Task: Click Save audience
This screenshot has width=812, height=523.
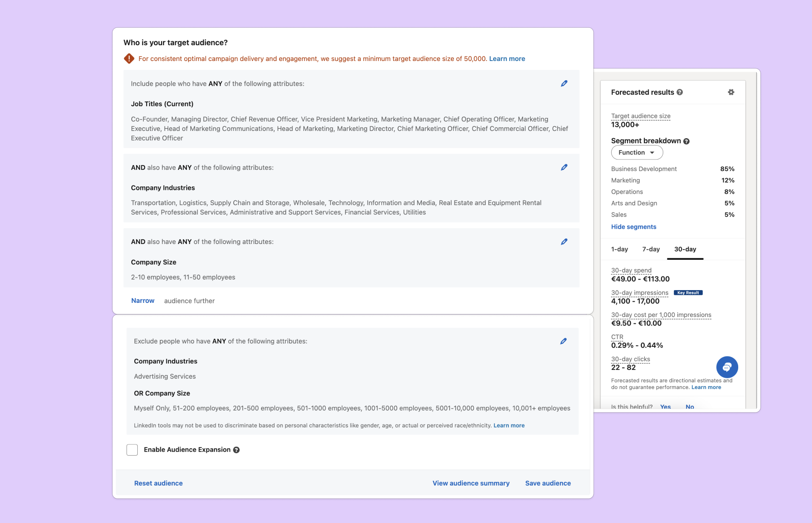Action: coord(548,483)
